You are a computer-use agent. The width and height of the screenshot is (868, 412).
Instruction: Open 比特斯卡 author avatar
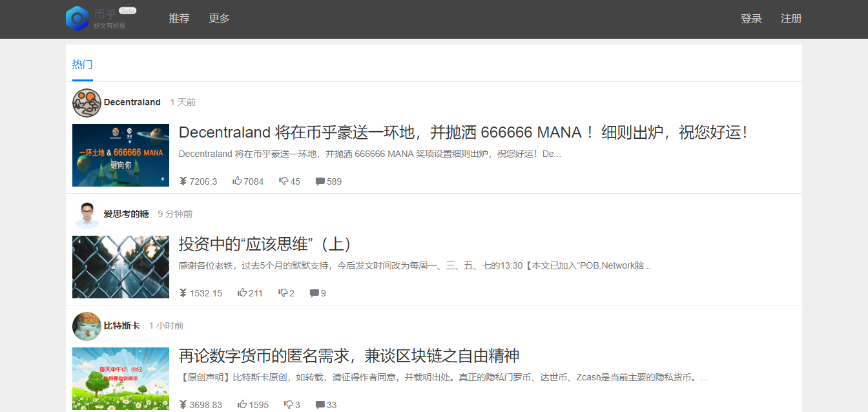click(x=87, y=326)
